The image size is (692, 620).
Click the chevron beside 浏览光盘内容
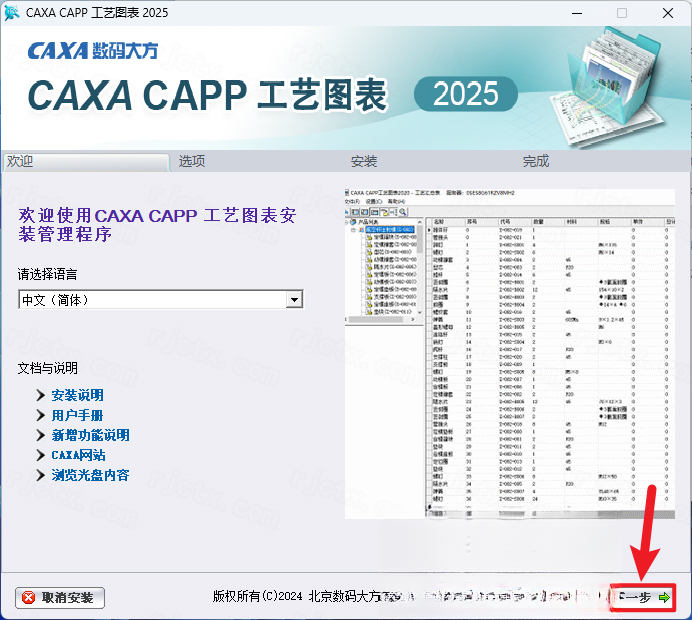click(41, 475)
